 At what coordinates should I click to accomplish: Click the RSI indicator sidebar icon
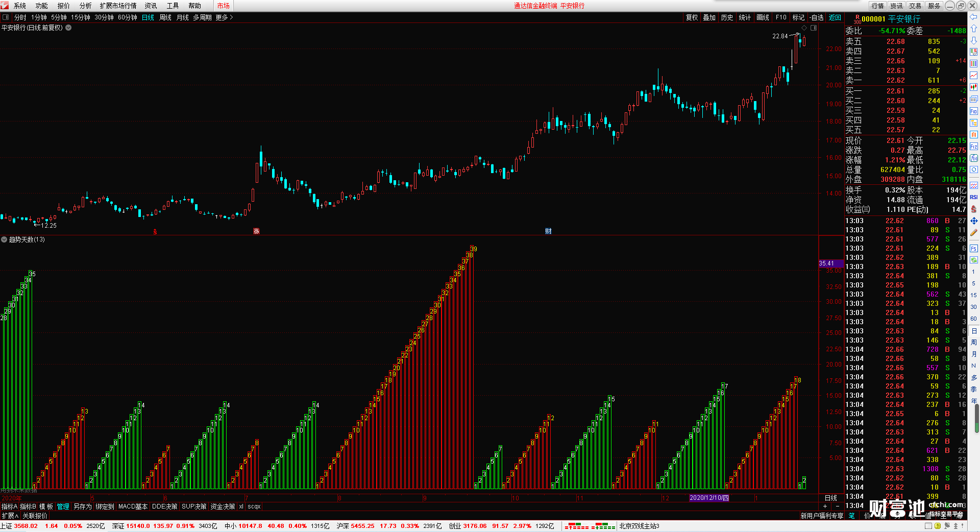pyautogui.click(x=974, y=197)
